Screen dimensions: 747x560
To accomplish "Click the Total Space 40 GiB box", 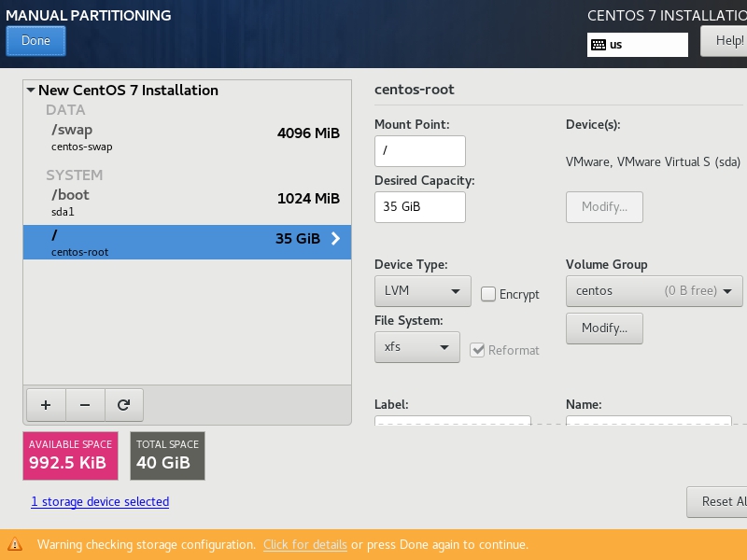I will [x=168, y=455].
